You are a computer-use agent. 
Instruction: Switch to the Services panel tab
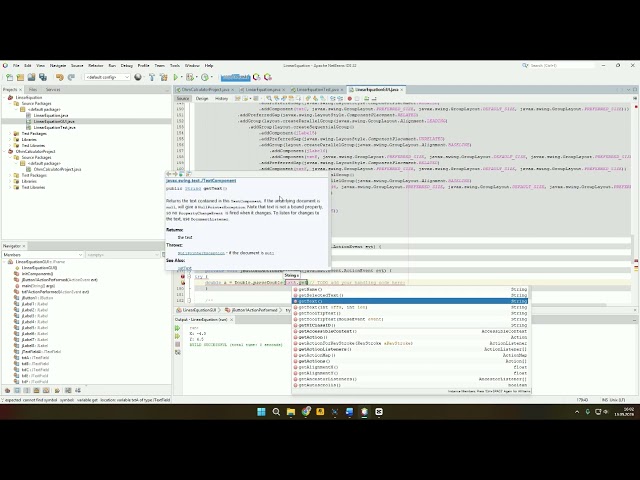(x=53, y=89)
